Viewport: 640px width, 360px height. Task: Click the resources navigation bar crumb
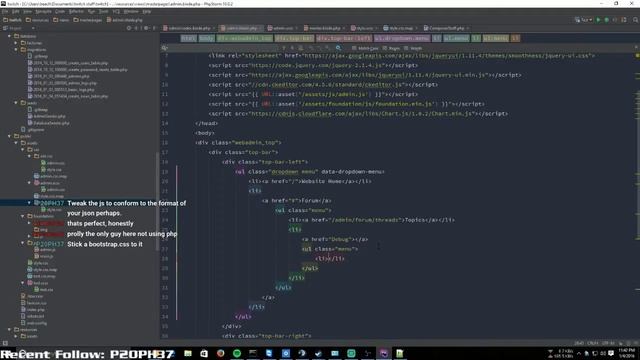click(38, 20)
